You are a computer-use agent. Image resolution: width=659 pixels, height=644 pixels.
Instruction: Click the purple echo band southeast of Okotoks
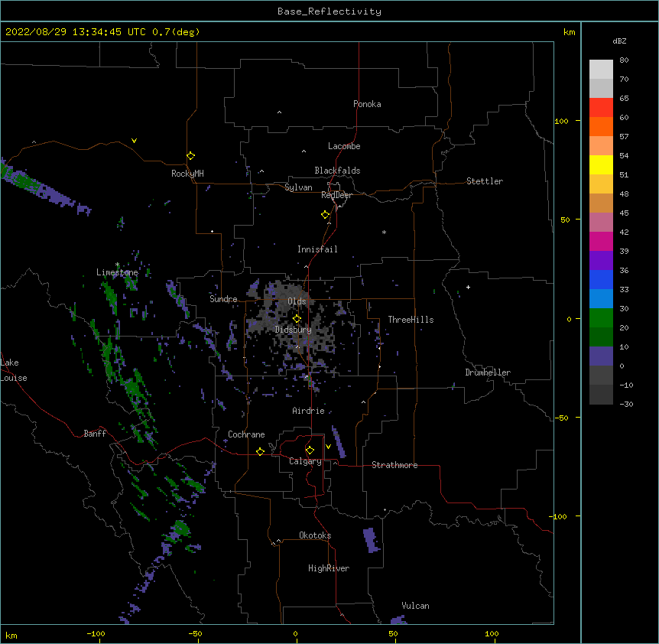coord(371,540)
